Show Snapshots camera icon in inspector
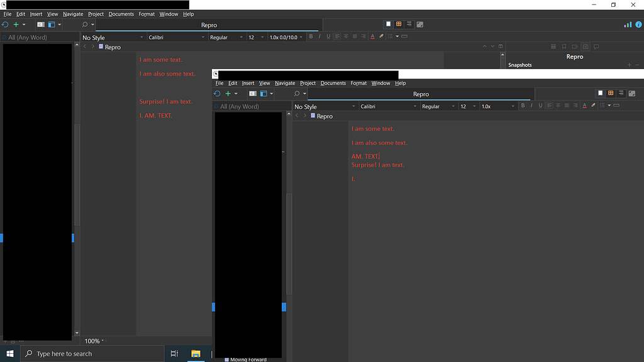Viewport: 644px width, 362px height. coord(586,47)
